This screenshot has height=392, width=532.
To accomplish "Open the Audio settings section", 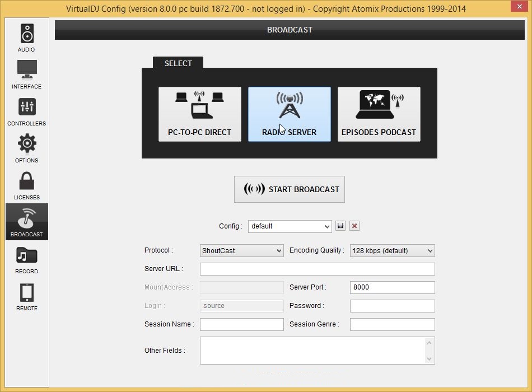I will 26,38.
